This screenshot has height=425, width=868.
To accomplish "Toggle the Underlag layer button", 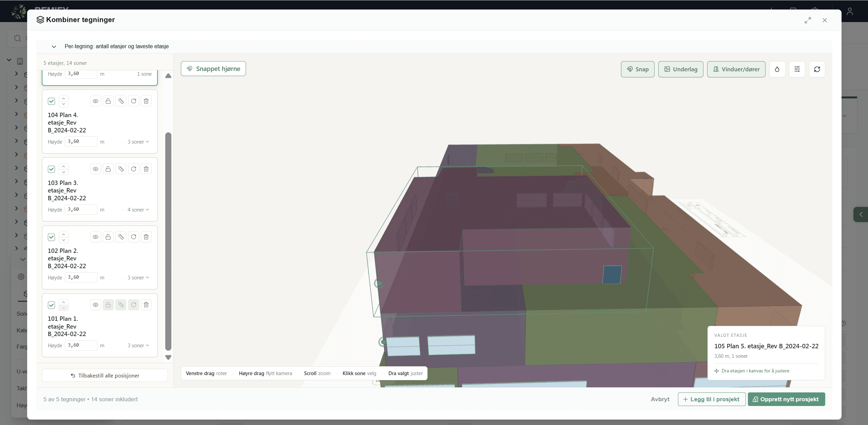I will [681, 69].
